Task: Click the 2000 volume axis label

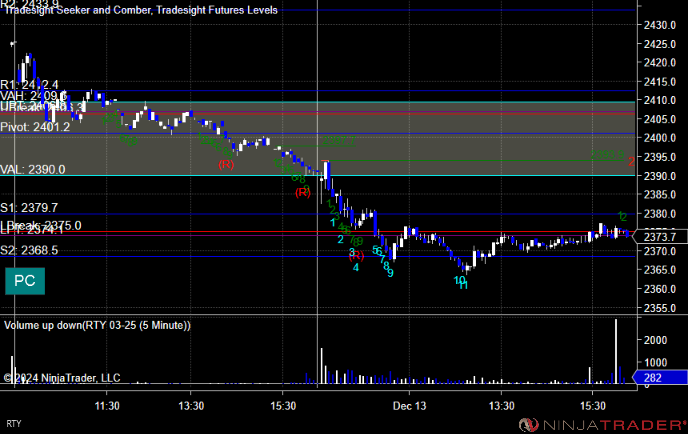Action: [x=655, y=340]
